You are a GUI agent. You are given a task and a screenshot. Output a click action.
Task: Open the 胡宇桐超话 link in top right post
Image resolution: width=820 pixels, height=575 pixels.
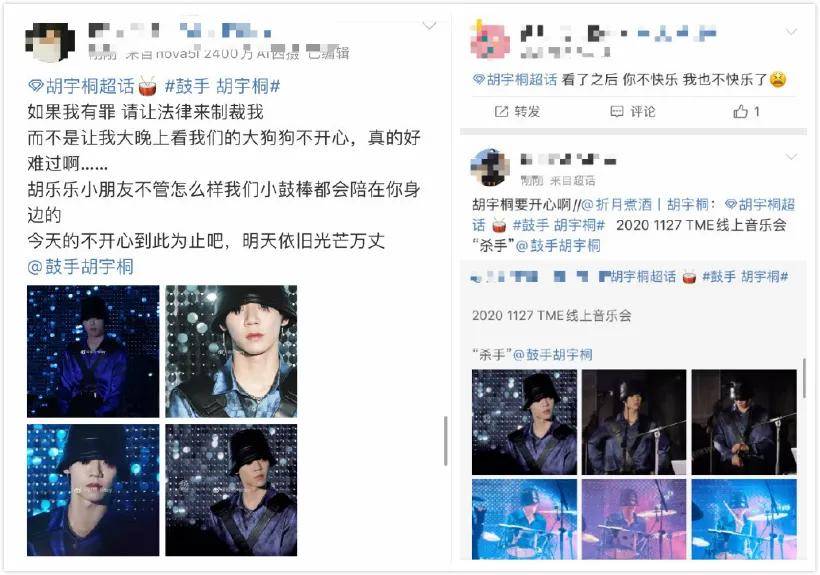[515, 79]
